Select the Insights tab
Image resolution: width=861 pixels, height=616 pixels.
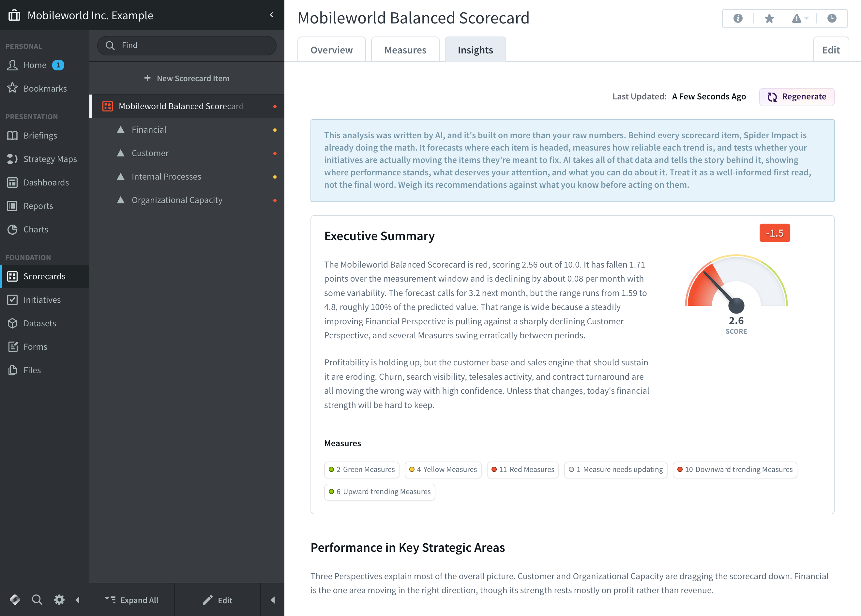[x=475, y=50]
